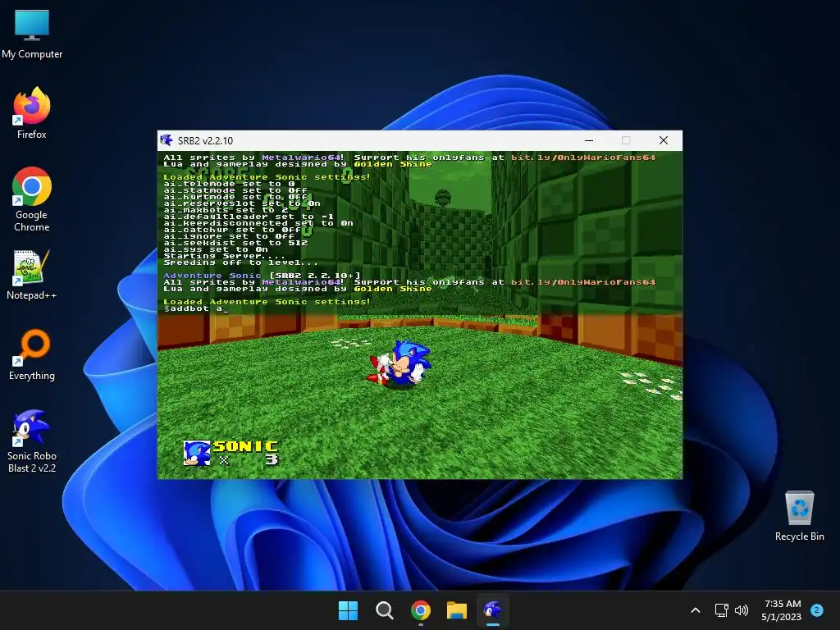The image size is (840, 630).
Task: Close the SRB2 v2.2.10 window
Action: 663,140
